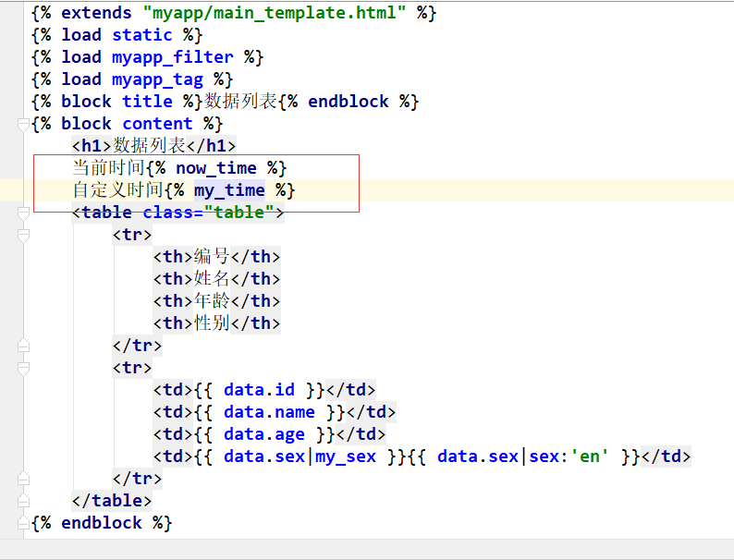
Task: Collapse fold marker at second <tr> line
Action: 23,368
